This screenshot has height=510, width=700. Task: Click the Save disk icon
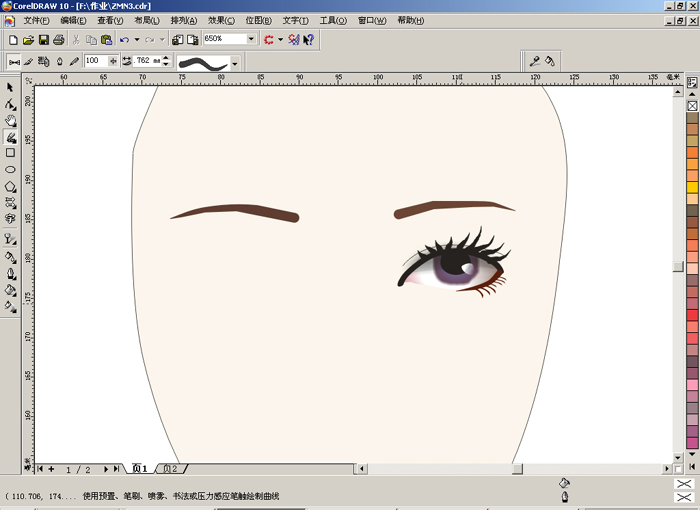coord(43,40)
